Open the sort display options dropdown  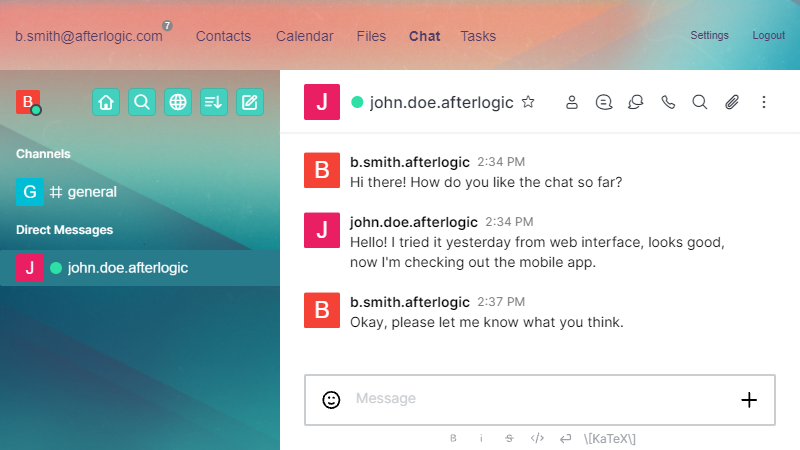point(213,102)
